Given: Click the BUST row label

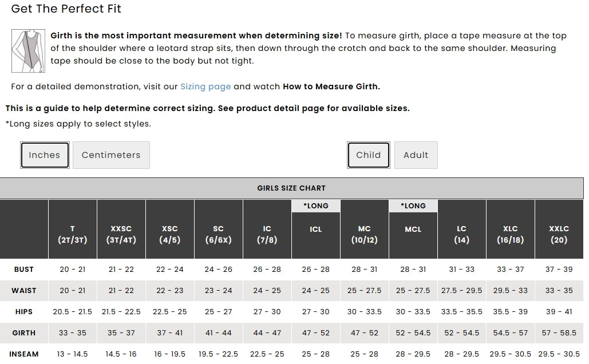Looking at the screenshot, I should point(23,270).
